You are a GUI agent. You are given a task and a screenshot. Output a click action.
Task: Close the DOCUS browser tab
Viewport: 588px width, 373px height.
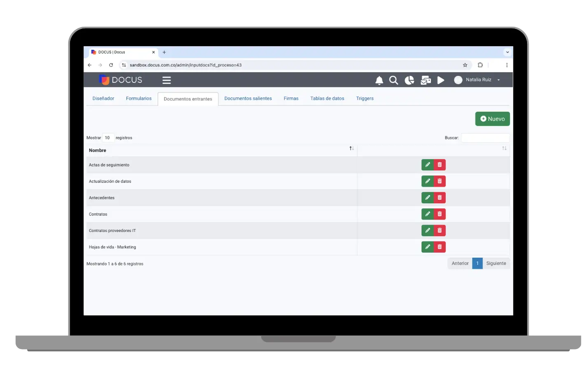154,52
